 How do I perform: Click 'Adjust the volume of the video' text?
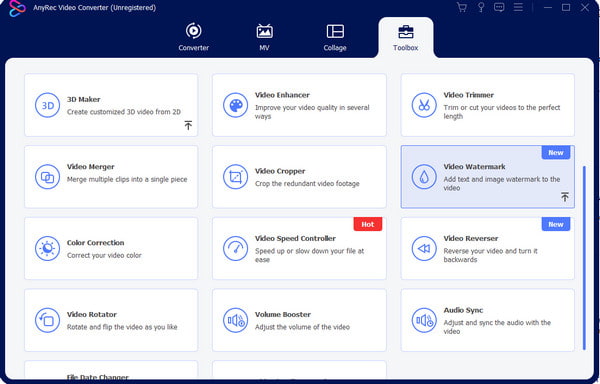[x=302, y=327]
